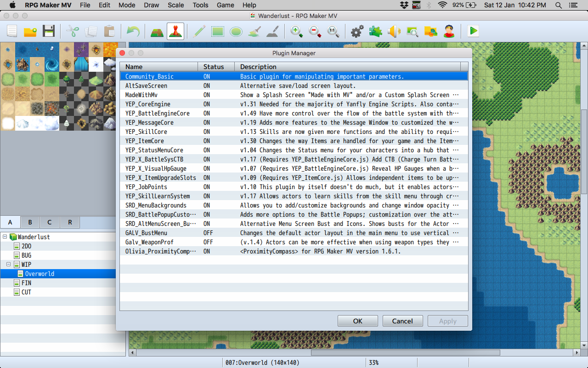Select the CUT map in tree

(27, 292)
